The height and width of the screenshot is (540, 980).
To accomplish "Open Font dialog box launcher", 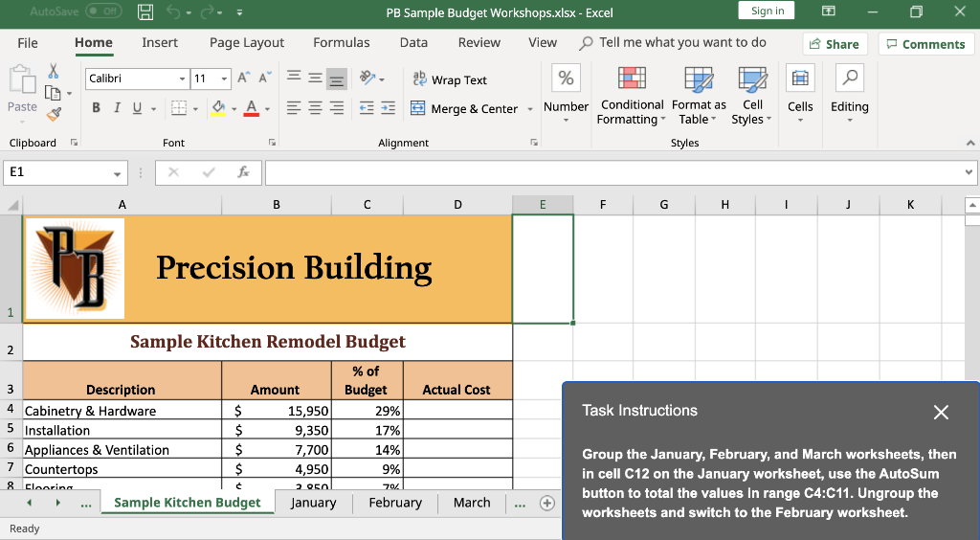I will [x=272, y=143].
